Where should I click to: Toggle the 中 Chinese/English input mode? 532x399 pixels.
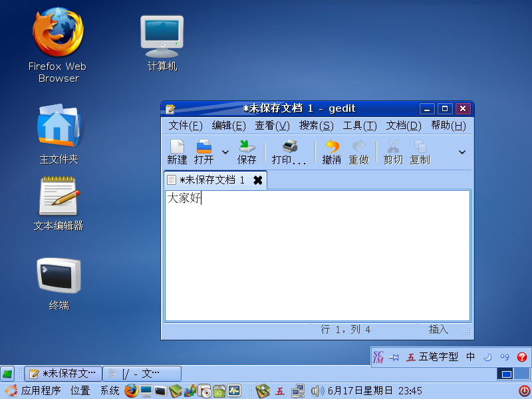pos(471,357)
